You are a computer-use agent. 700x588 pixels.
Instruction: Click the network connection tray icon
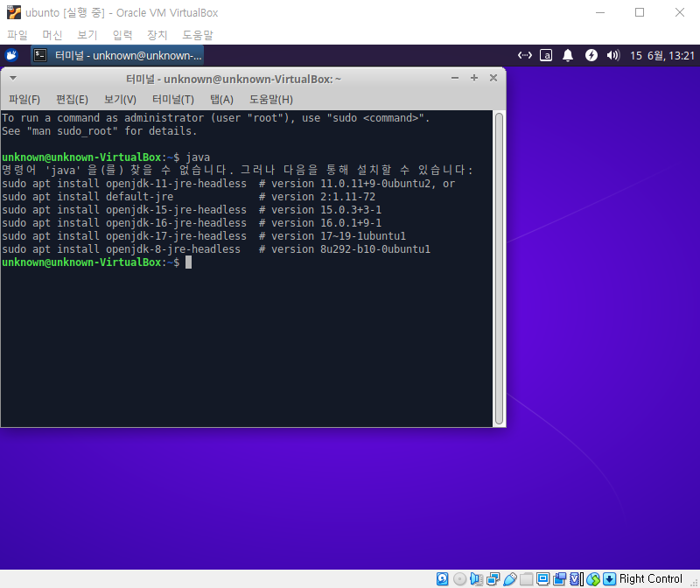coord(524,55)
